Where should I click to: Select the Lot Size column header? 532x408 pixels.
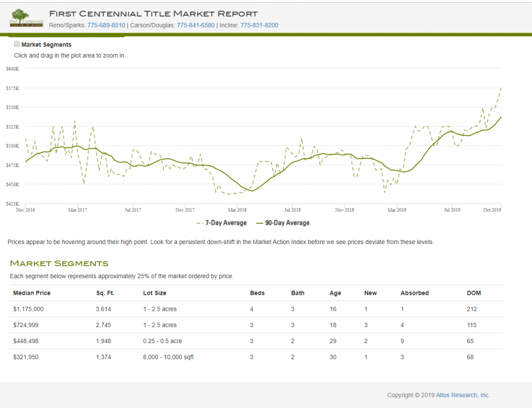(x=154, y=293)
